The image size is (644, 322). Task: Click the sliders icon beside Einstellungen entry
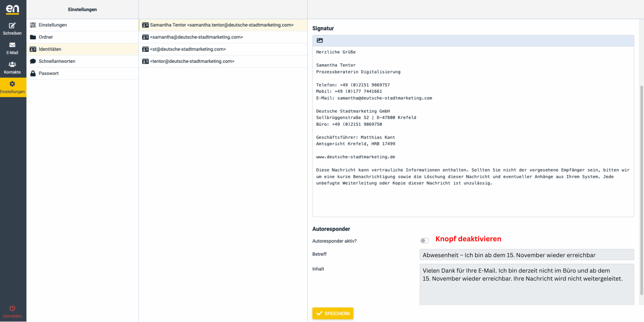(33, 25)
